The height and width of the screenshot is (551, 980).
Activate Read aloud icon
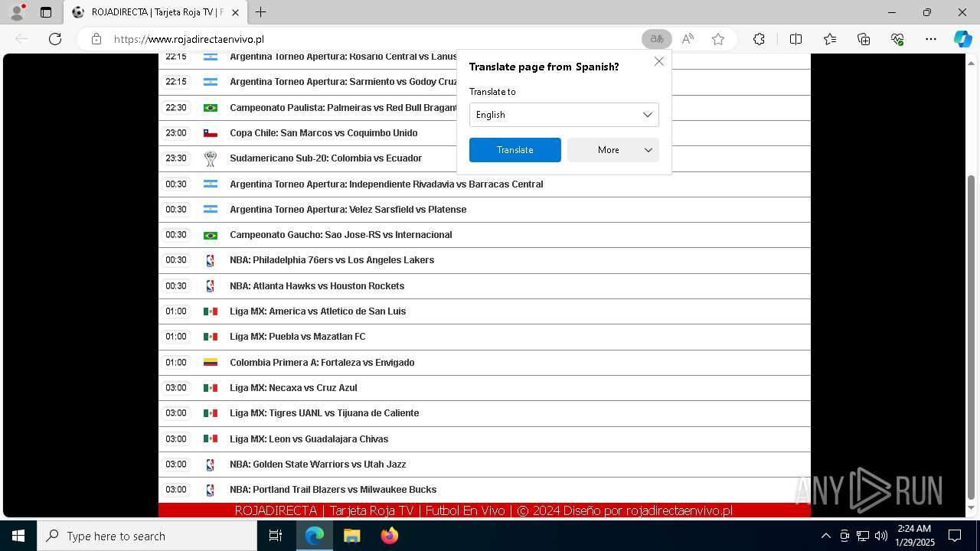[x=688, y=39]
